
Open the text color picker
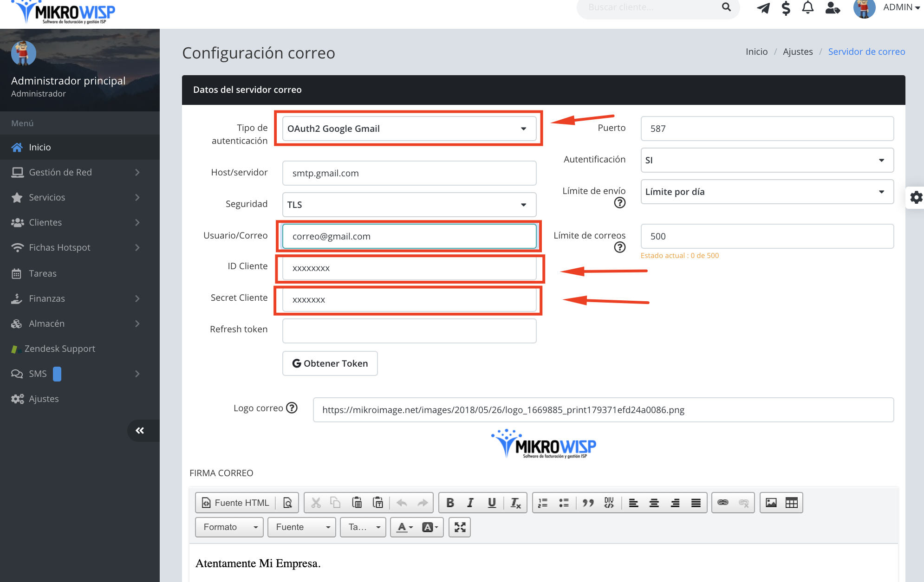coord(405,527)
